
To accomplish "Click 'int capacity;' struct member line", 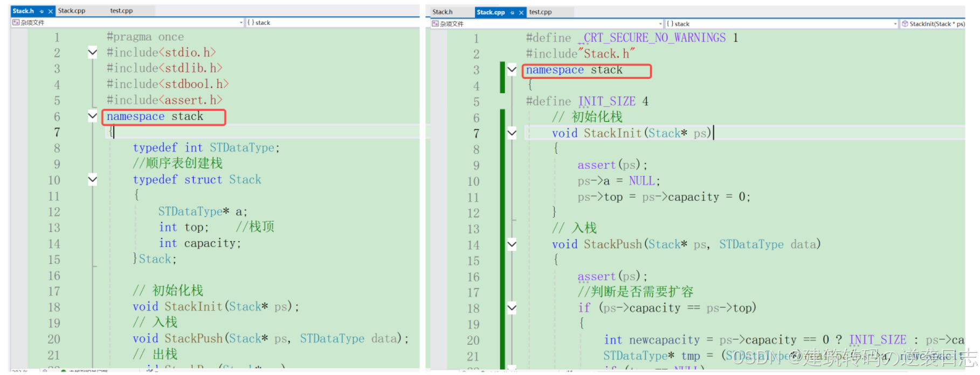I will (199, 243).
